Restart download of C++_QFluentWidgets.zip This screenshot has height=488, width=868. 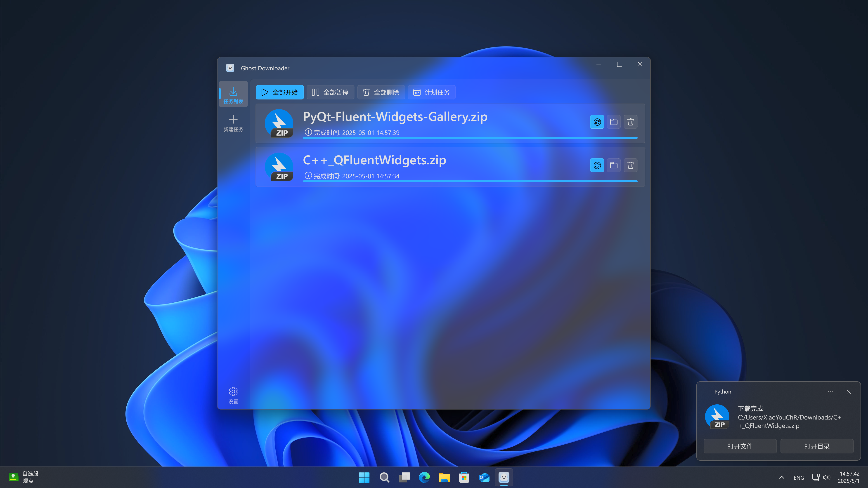pos(597,165)
